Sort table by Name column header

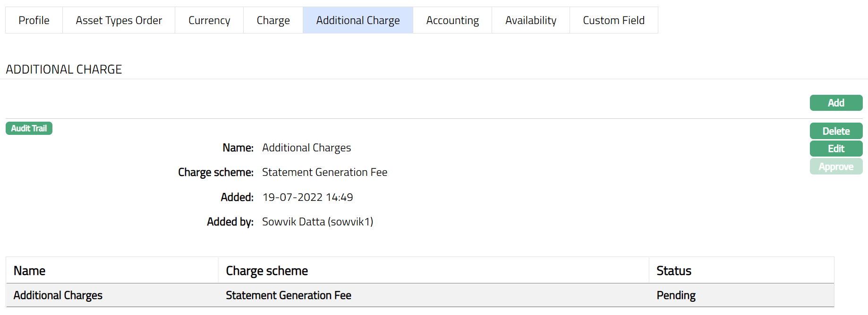pyautogui.click(x=30, y=271)
